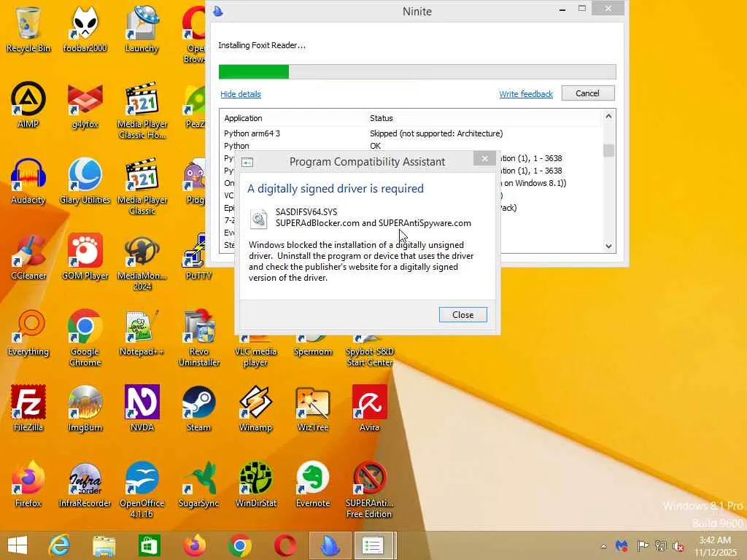Image resolution: width=747 pixels, height=560 pixels.
Task: Select MediaMonkey 2024 desktop icon
Action: [142, 262]
